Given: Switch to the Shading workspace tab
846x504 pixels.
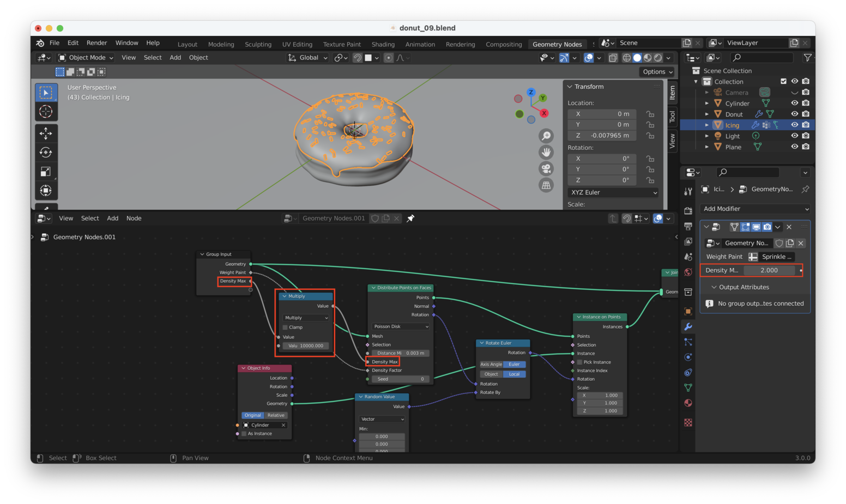Looking at the screenshot, I should tap(383, 44).
